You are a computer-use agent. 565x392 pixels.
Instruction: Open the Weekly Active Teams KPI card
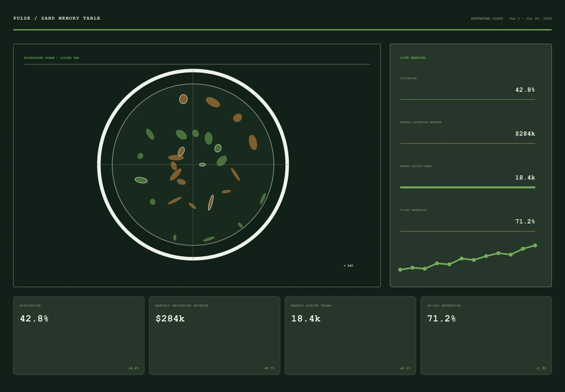click(x=350, y=336)
